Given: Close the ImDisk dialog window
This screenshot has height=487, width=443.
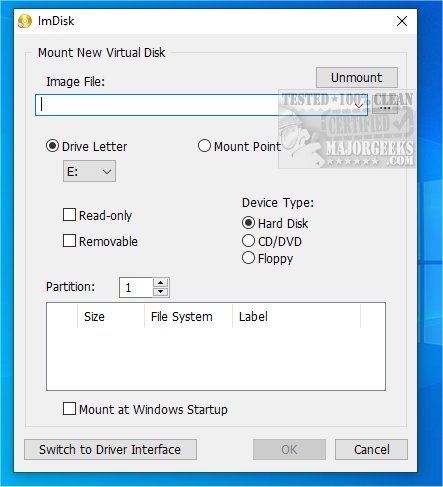Looking at the screenshot, I should pos(402,21).
